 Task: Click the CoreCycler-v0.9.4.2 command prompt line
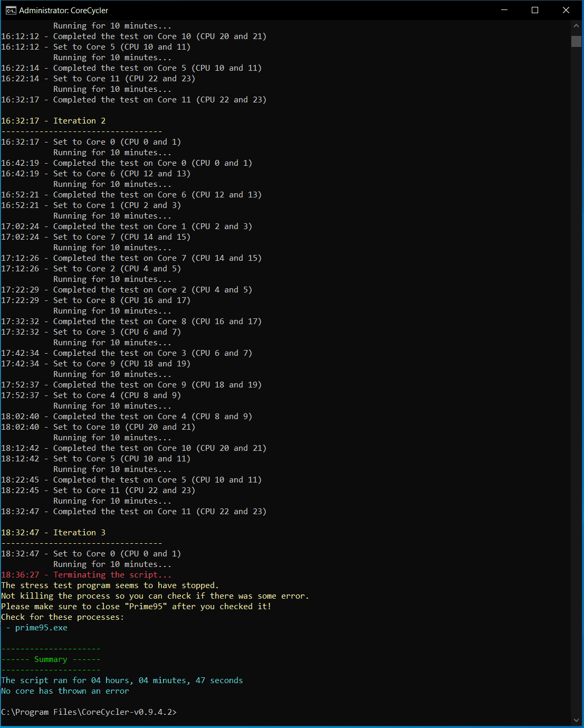coord(89,712)
